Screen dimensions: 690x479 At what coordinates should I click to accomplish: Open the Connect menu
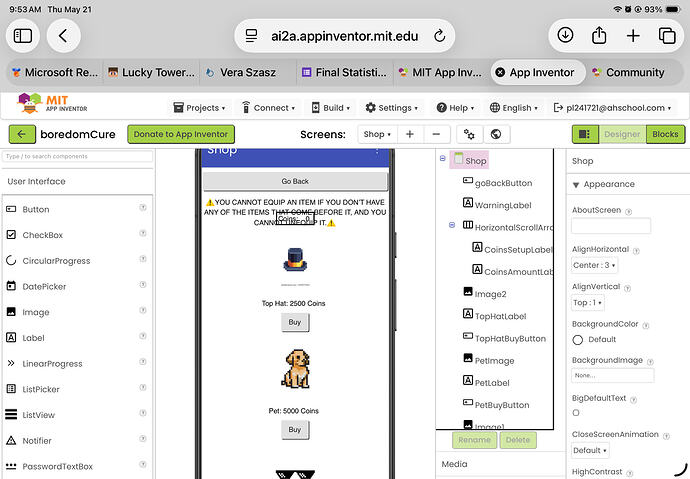[x=268, y=108]
